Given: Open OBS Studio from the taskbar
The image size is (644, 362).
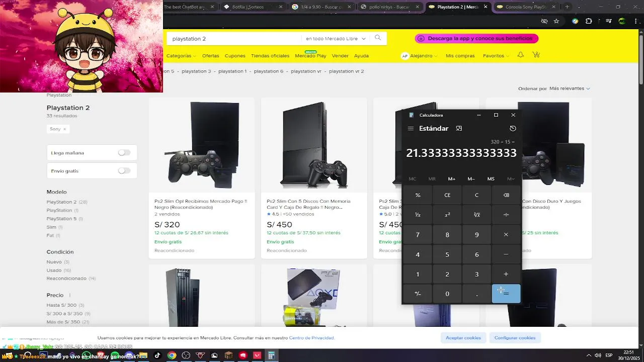Looking at the screenshot, I should (x=186, y=355).
